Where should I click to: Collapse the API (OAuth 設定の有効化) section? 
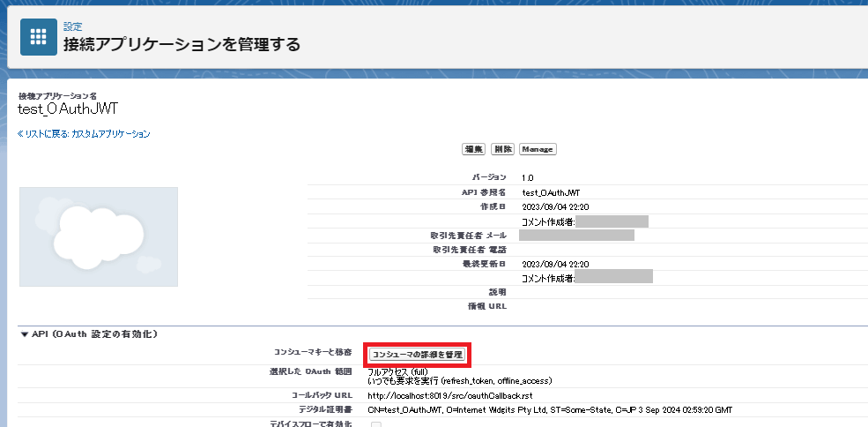(x=24, y=334)
